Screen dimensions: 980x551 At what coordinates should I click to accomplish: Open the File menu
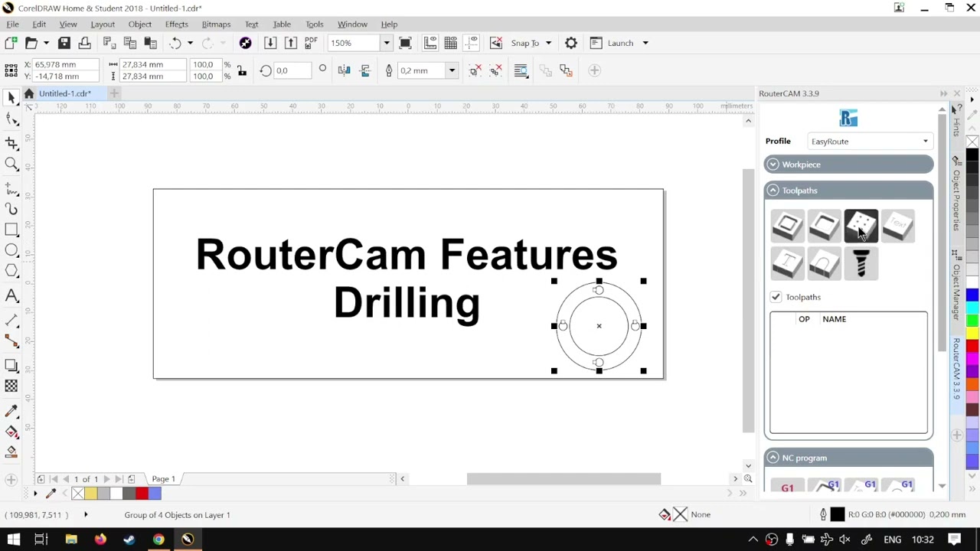point(12,24)
